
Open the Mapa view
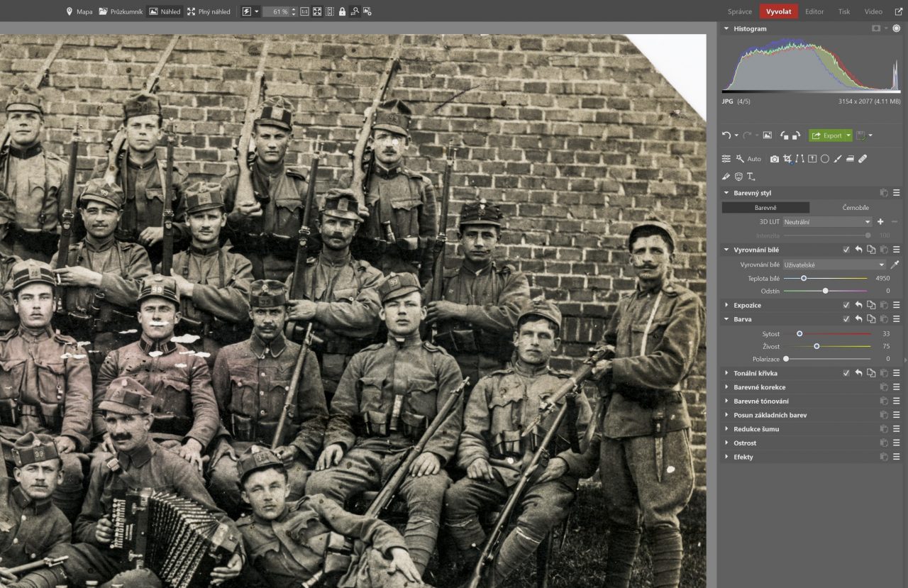point(79,11)
